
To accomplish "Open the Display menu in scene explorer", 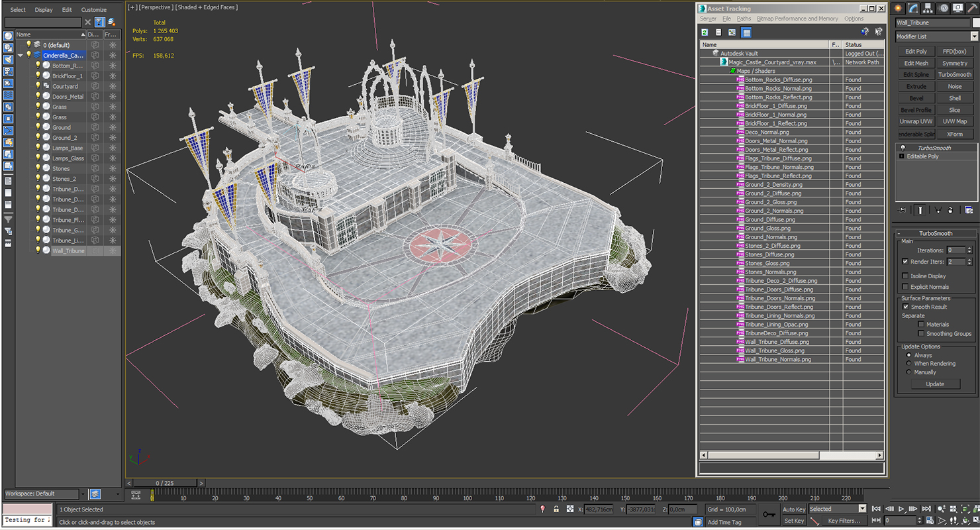I will [x=44, y=10].
